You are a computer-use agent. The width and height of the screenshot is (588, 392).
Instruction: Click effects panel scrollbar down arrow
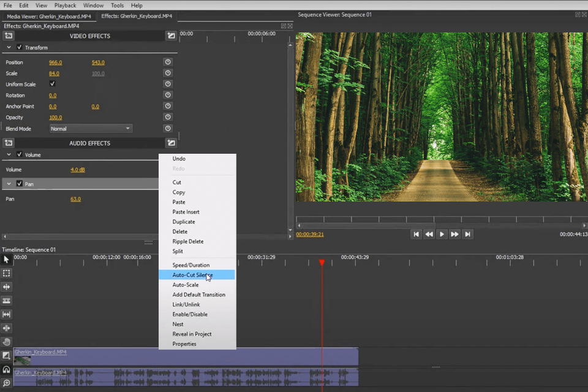290,230
